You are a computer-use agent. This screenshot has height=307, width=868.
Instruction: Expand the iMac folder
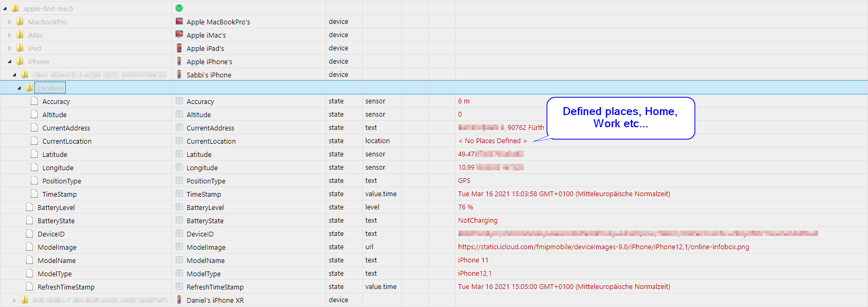point(10,35)
